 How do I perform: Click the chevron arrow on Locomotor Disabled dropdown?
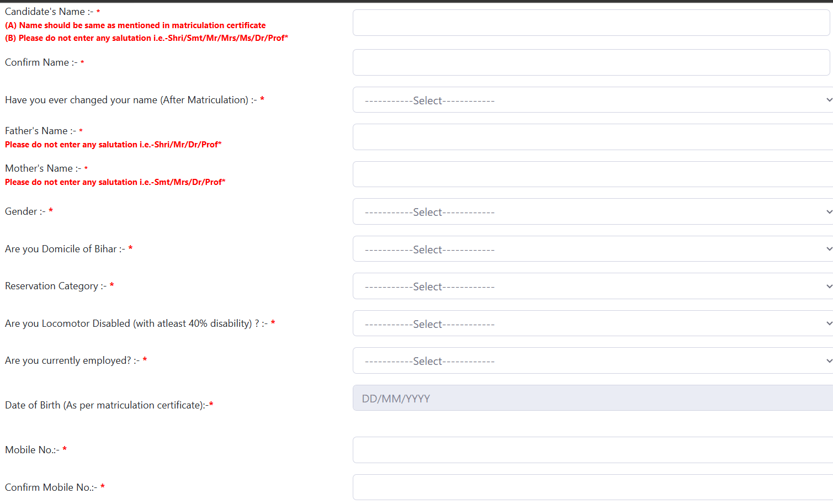coord(829,323)
